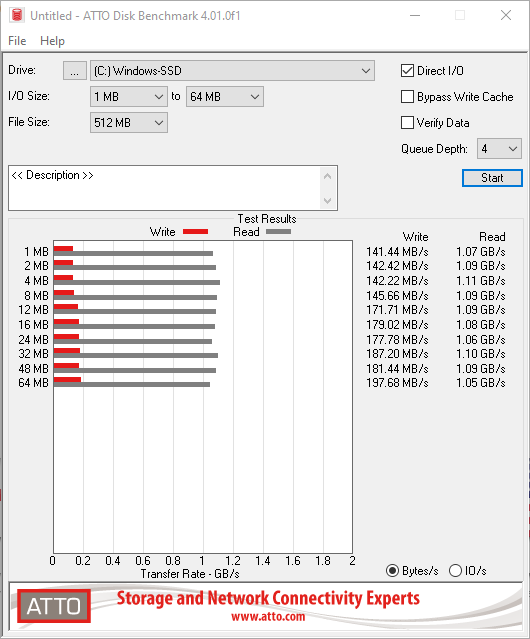Click the browse drive ellipsis button
This screenshot has height=639, width=530.
(75, 71)
